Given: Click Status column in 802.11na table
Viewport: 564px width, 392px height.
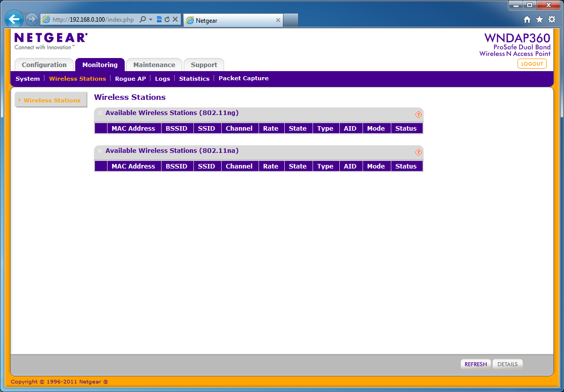Looking at the screenshot, I should point(406,166).
